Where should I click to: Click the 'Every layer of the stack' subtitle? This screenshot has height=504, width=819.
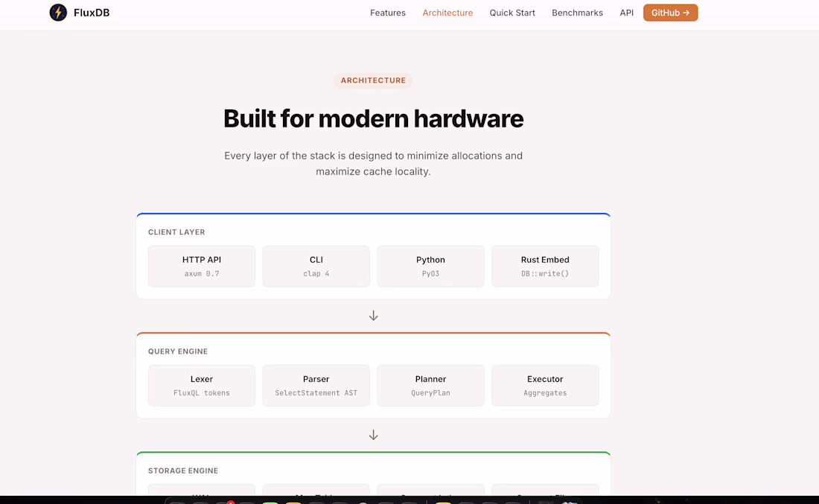click(374, 164)
